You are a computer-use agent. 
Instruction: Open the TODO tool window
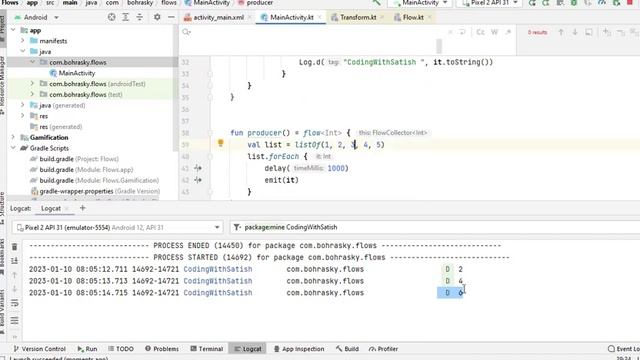pyautogui.click(x=121, y=349)
